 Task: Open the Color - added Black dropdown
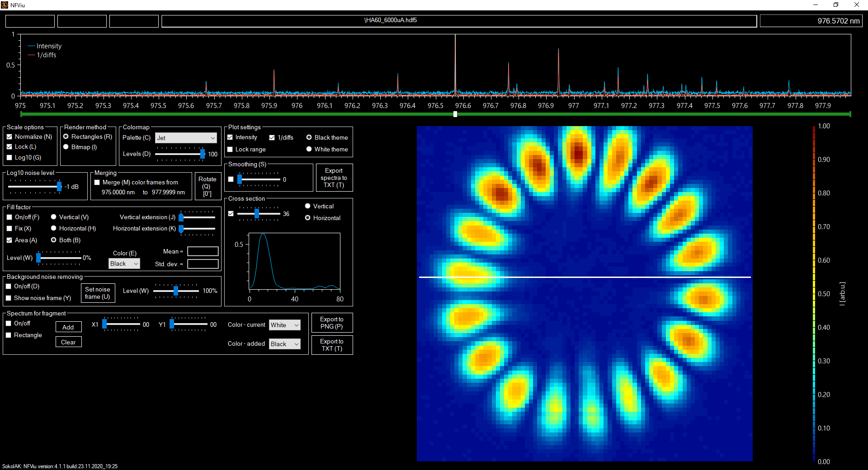coord(284,344)
